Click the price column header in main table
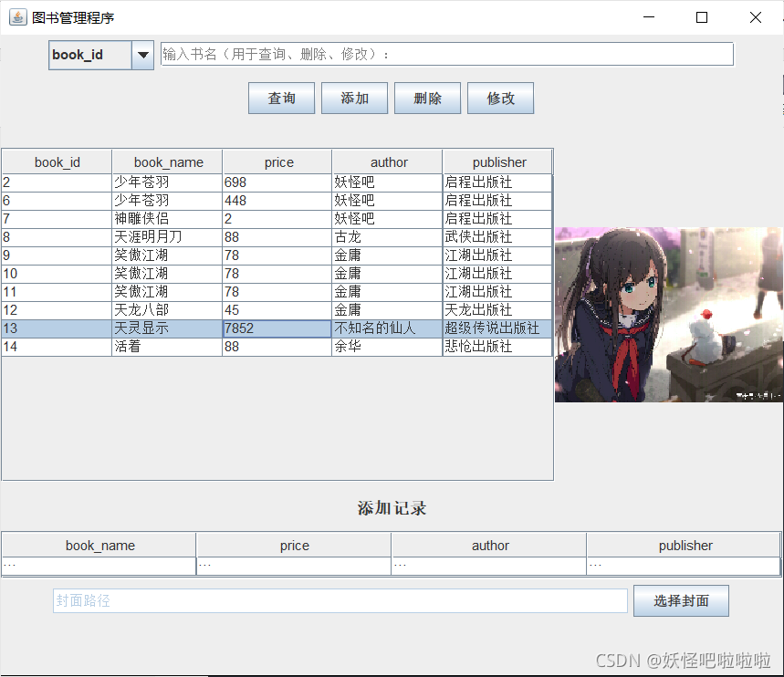This screenshot has height=677, width=784. [277, 162]
